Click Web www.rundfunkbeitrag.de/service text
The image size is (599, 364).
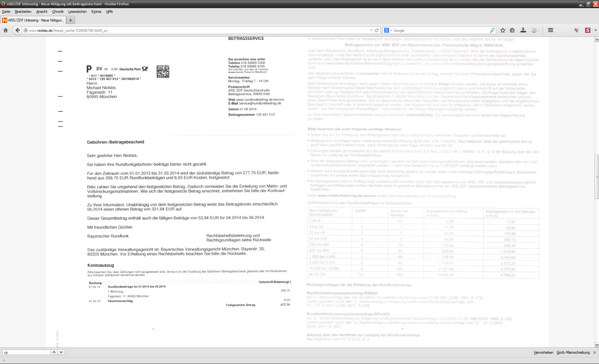(x=256, y=100)
